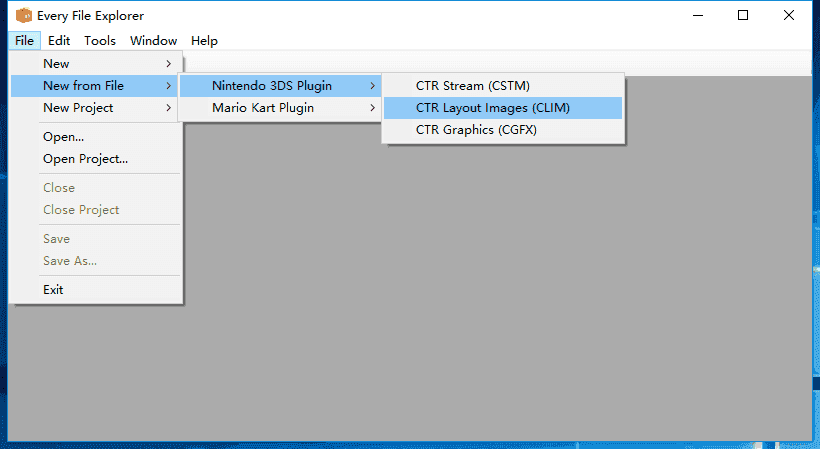Viewport: 820px width, 449px height.
Task: Click the disabled Save As... entry
Action: (96, 261)
